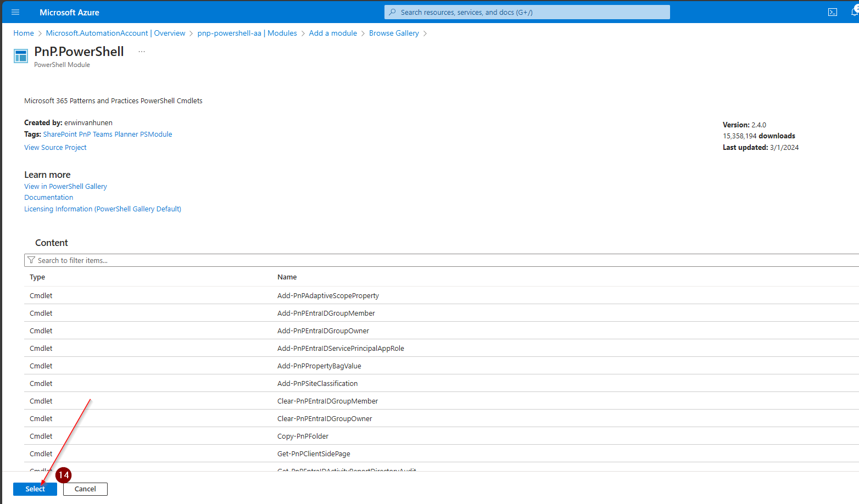The image size is (859, 504).
Task: Click the Planner tag link
Action: 126,134
